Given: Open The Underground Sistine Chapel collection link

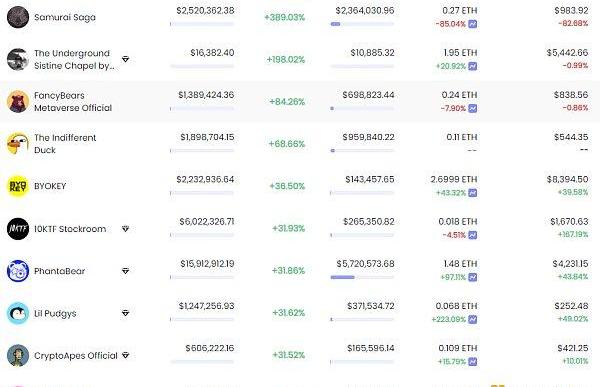Looking at the screenshot, I should coord(74,59).
